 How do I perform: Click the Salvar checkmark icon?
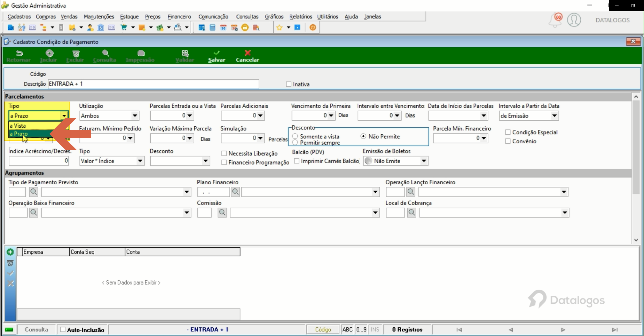click(x=217, y=53)
